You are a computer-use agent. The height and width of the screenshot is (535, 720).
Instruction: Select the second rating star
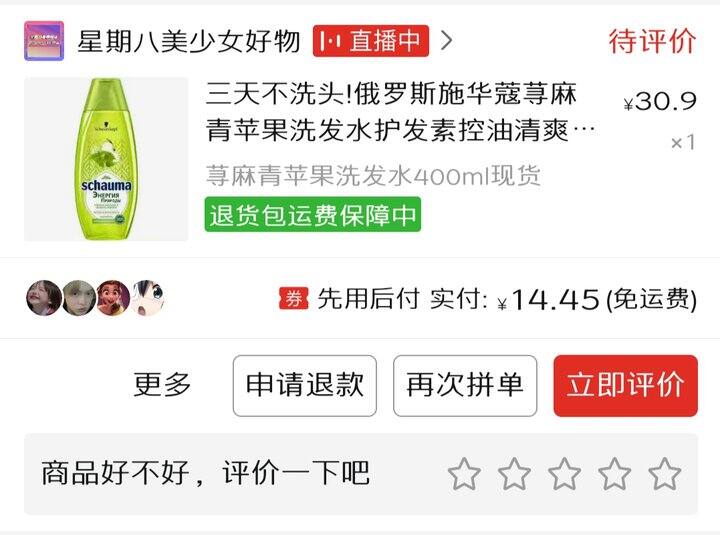pyautogui.click(x=514, y=474)
